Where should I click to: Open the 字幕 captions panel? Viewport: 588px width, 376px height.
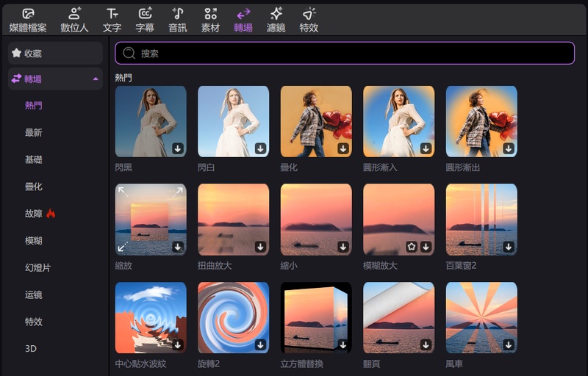(x=145, y=20)
